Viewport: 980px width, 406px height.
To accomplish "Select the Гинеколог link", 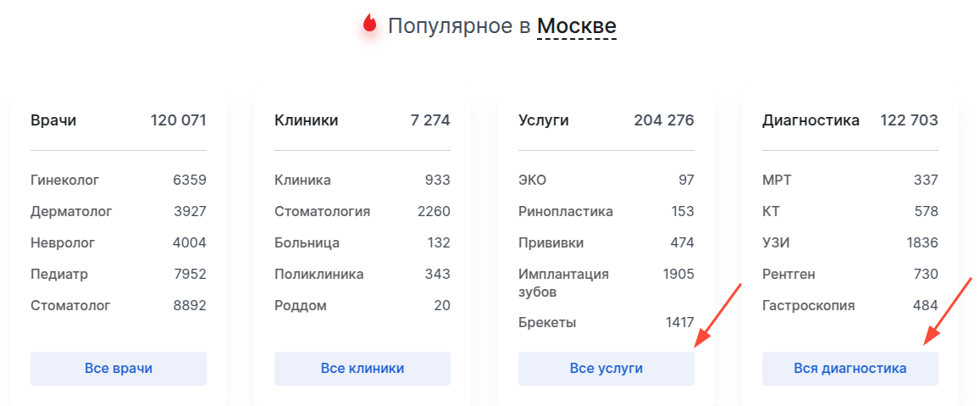I will click(65, 180).
